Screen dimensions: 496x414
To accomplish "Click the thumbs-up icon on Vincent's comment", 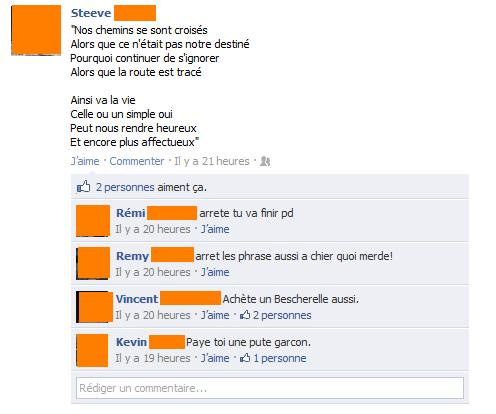I will 245,315.
